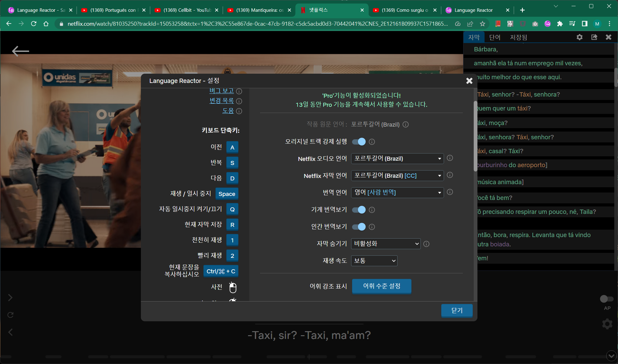Open 도움 link
This screenshot has height=364, width=618.
coord(228,111)
